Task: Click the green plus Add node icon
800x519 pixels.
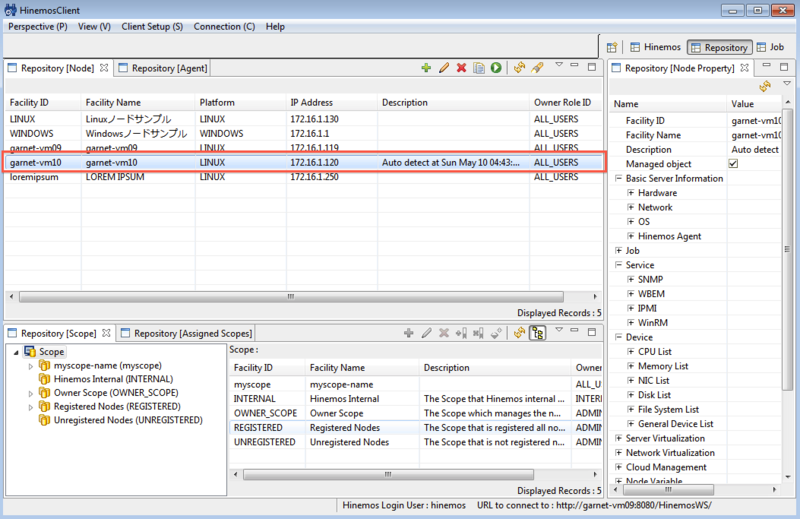Action: coord(426,68)
